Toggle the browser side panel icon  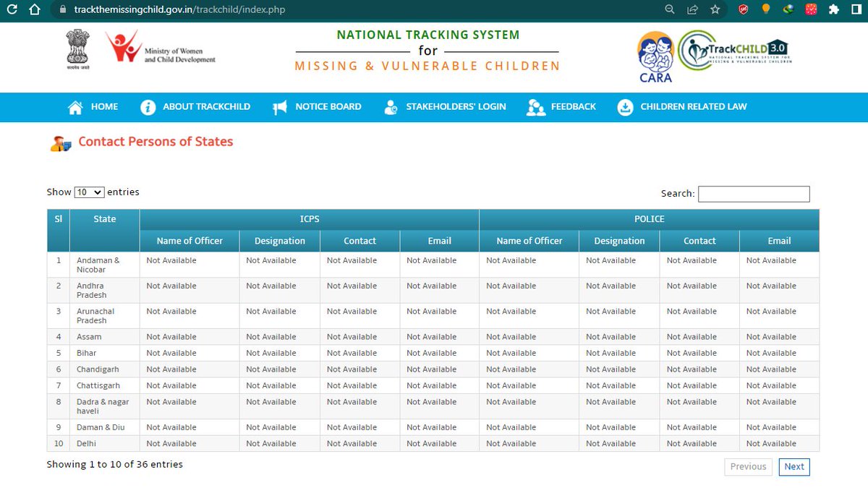[x=856, y=10]
